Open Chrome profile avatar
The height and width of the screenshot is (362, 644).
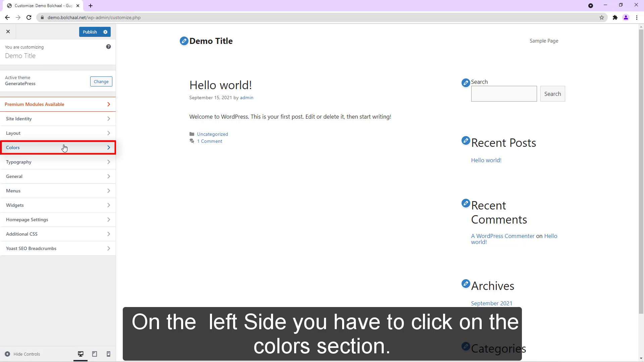(626, 17)
